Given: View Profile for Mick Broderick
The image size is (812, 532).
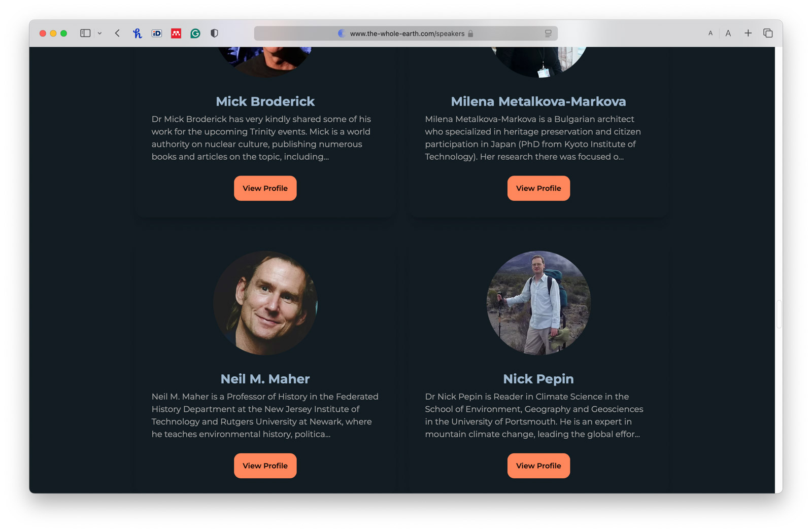Looking at the screenshot, I should point(265,188).
